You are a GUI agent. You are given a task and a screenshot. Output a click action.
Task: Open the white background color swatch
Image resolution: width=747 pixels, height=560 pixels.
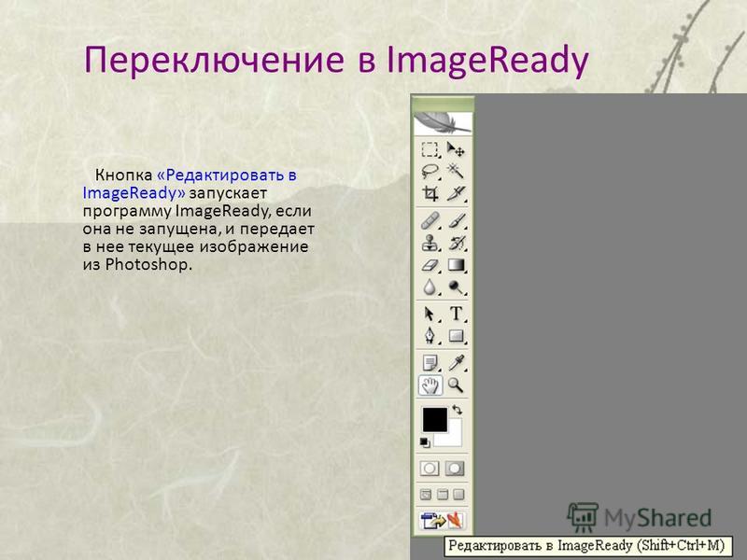(453, 438)
